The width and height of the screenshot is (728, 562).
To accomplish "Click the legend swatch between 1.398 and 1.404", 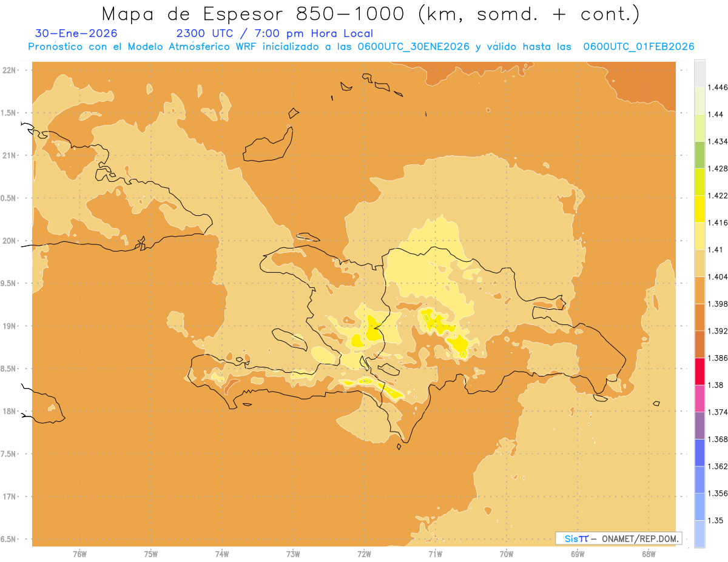I will point(699,290).
